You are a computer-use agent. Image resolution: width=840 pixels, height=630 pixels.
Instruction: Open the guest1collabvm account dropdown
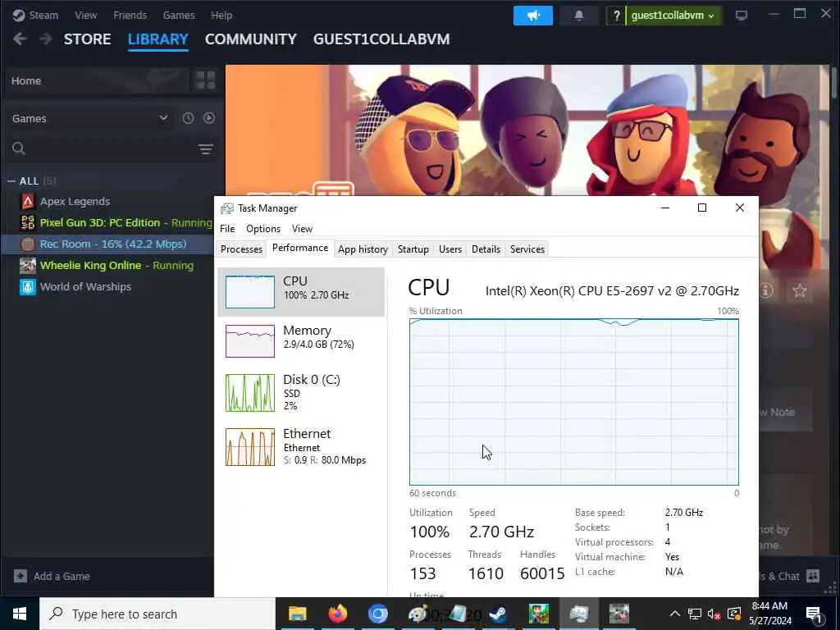[x=673, y=16]
